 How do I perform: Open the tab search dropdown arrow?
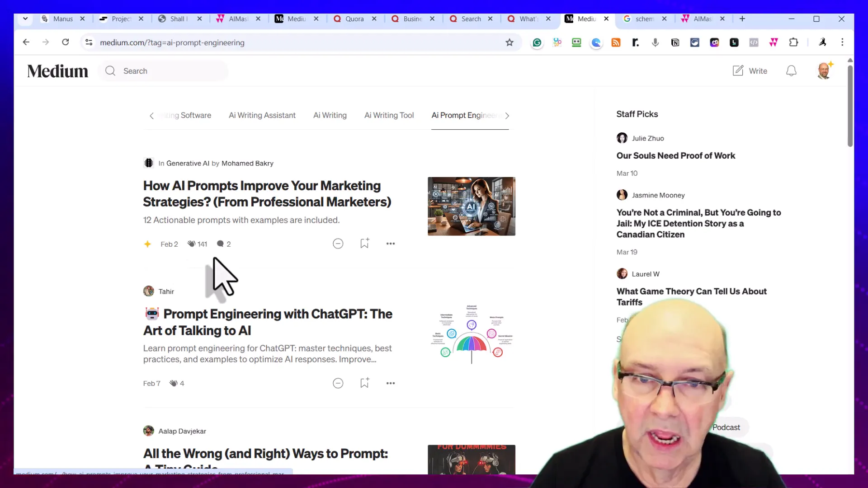coord(25,19)
